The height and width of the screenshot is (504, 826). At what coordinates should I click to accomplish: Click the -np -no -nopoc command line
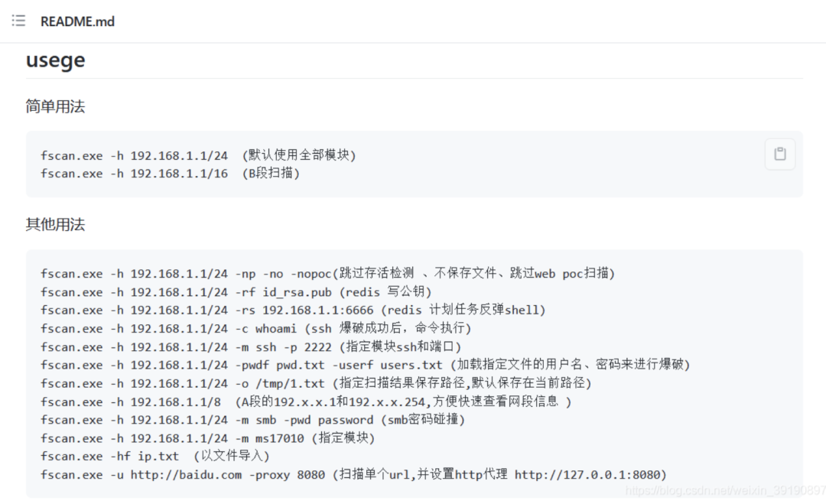point(327,273)
